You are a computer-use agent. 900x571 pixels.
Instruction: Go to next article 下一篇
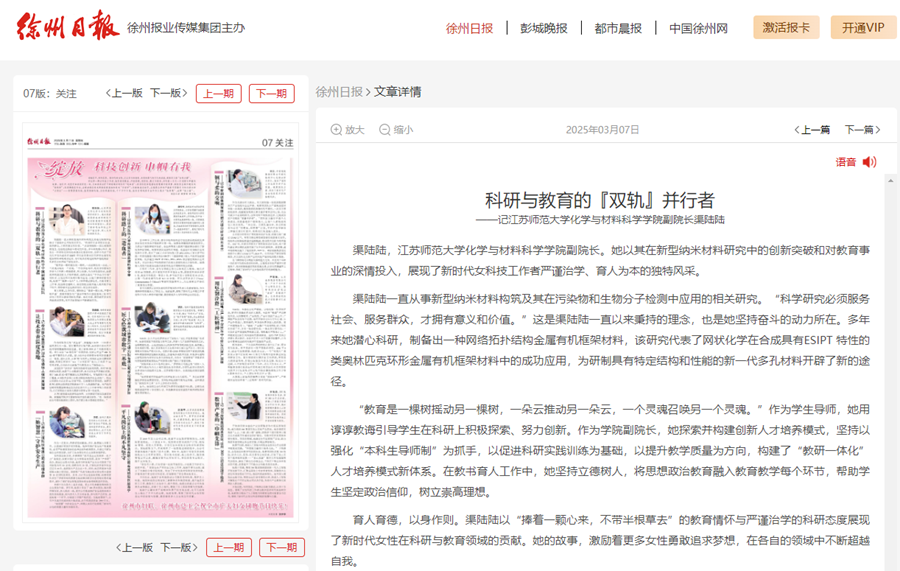point(863,130)
